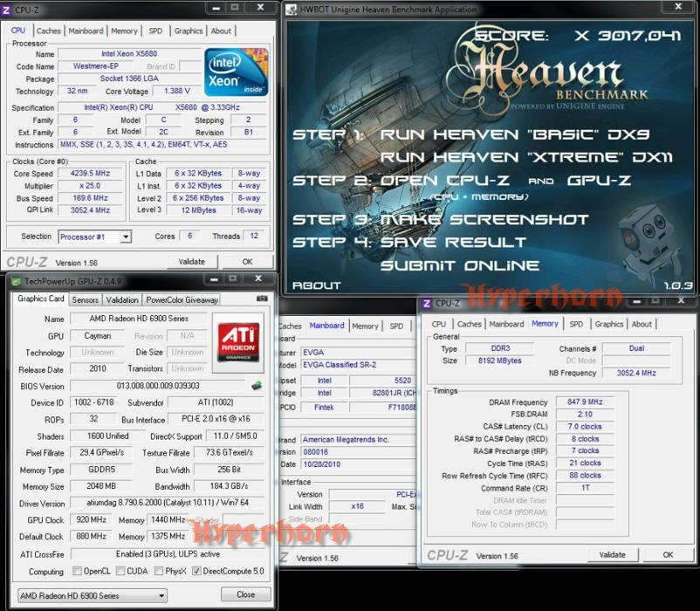Open the PowerColor Giveaway tab
Screen dimensions: 700x611
pyautogui.click(x=182, y=300)
